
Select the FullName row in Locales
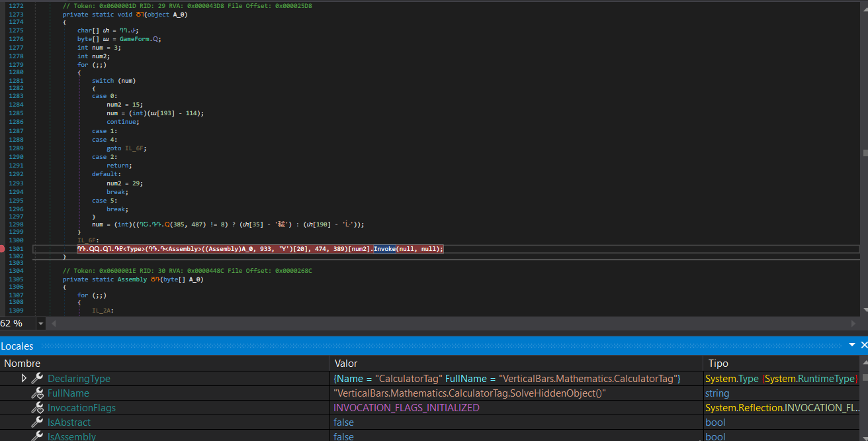click(x=69, y=393)
